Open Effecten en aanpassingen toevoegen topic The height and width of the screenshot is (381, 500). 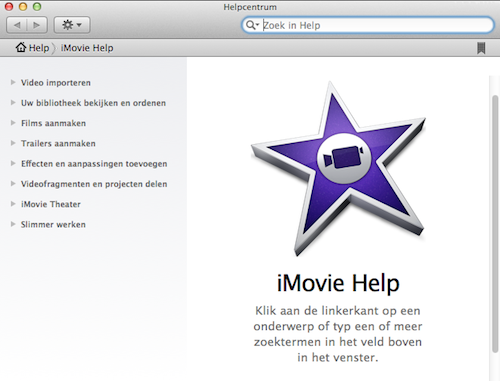pyautogui.click(x=94, y=164)
